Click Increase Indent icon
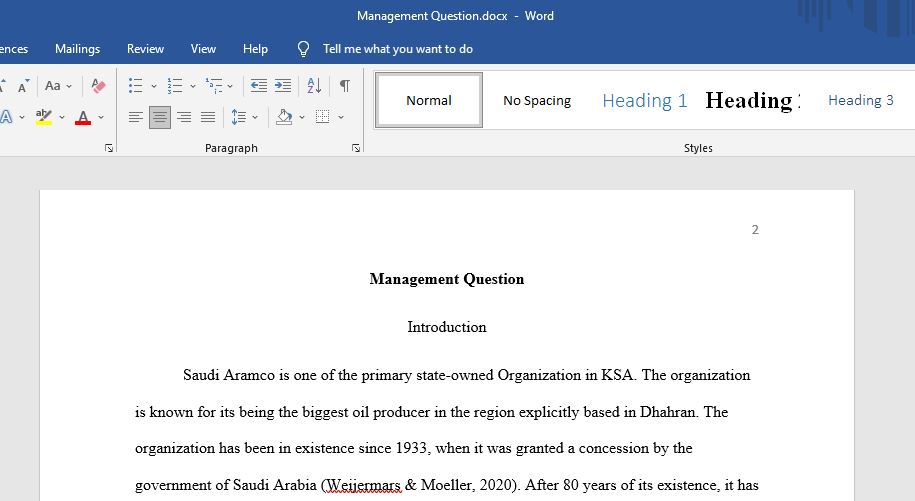 (283, 86)
